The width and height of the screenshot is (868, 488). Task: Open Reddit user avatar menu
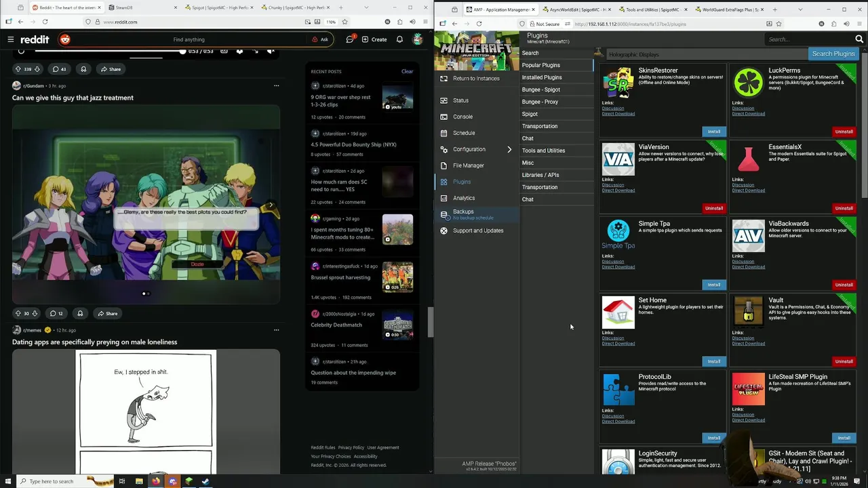click(418, 39)
